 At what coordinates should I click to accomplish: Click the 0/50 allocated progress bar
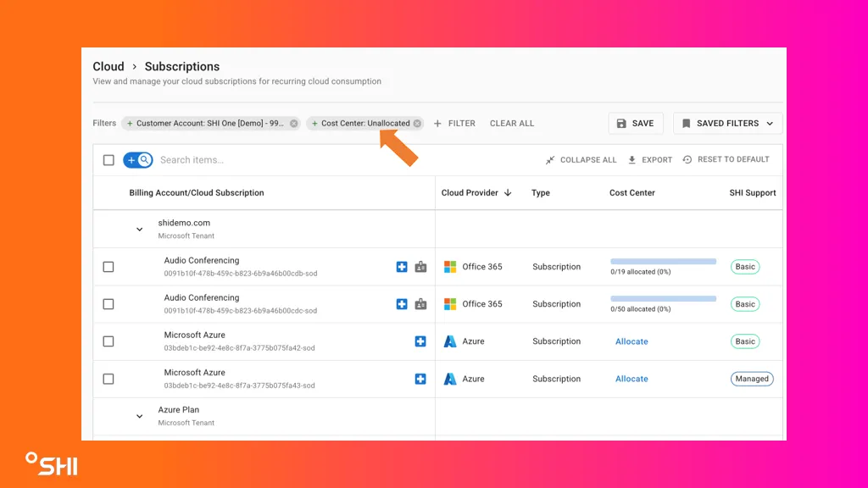click(x=663, y=299)
